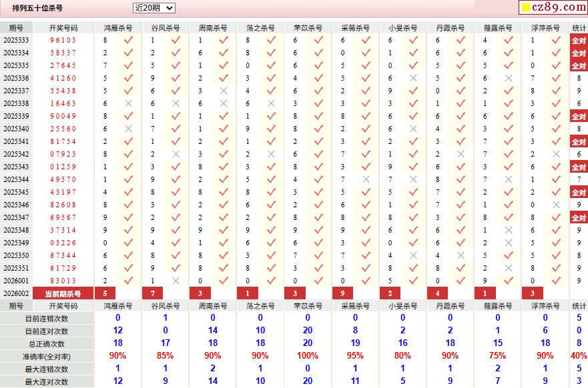Click the X mark for 浮萍杀号 in row 2025346
This screenshot has width=588, height=388.
pos(556,205)
